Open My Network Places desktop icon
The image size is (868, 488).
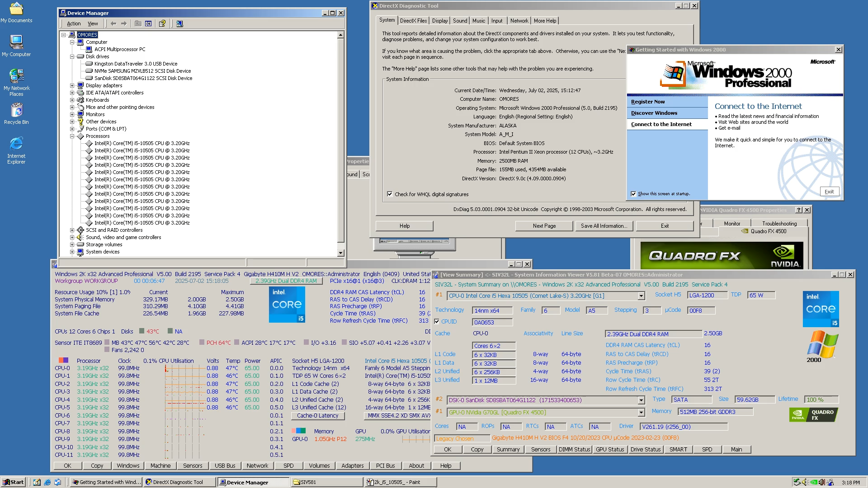click(16, 82)
